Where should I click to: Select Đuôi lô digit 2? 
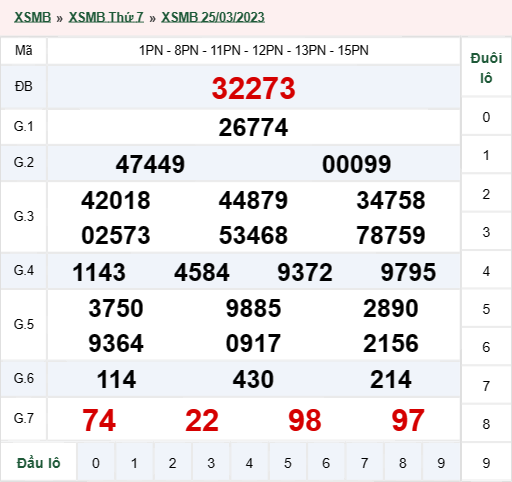pos(486,194)
